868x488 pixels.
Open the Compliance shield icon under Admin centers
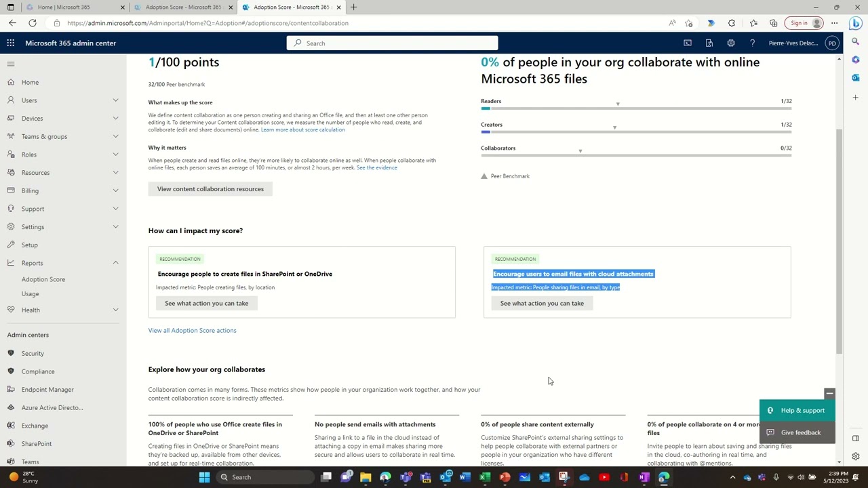[11, 371]
